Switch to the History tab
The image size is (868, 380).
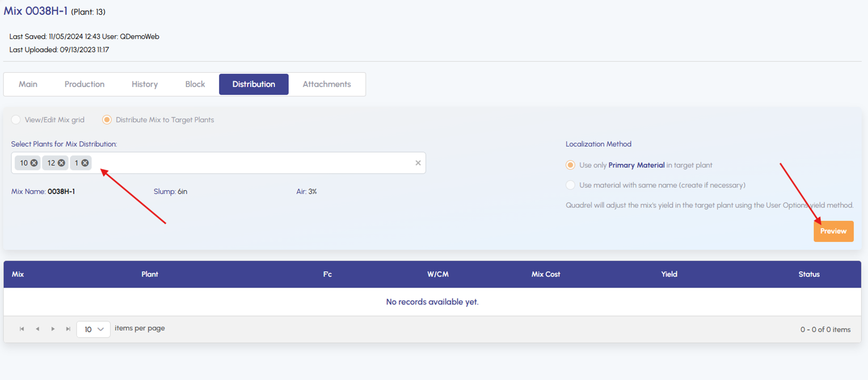145,84
